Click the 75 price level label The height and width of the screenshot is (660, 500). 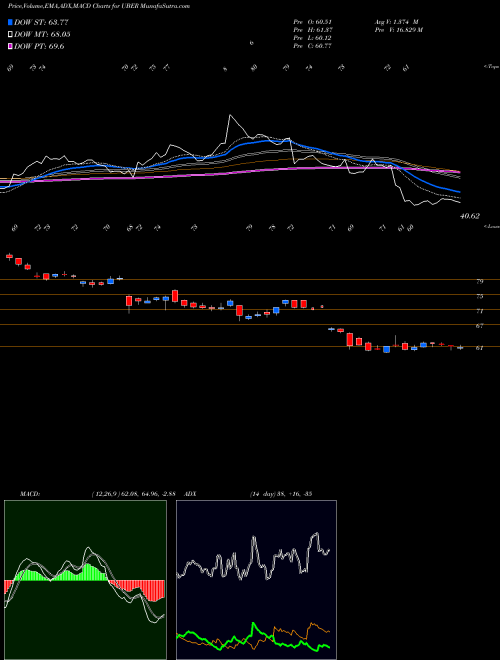(480, 296)
